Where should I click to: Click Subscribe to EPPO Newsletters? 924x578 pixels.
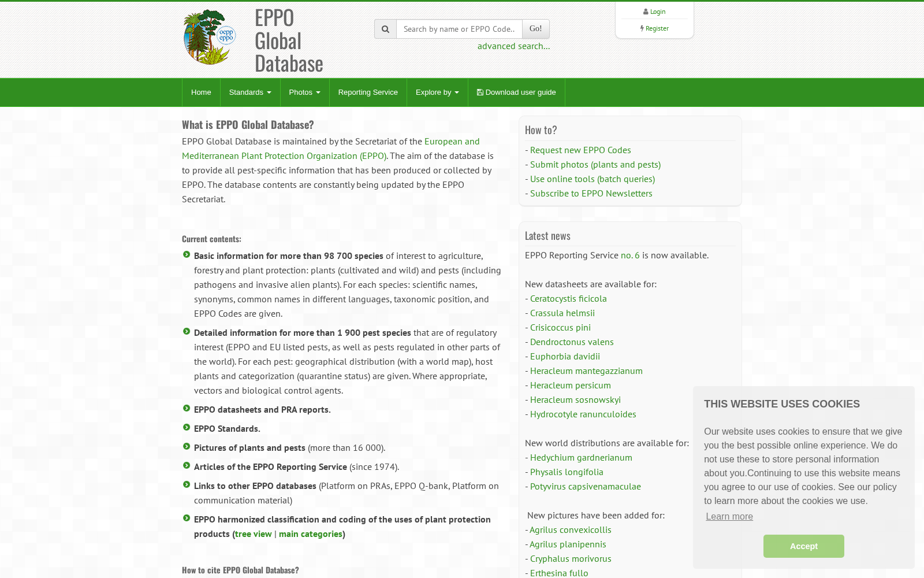pos(591,193)
